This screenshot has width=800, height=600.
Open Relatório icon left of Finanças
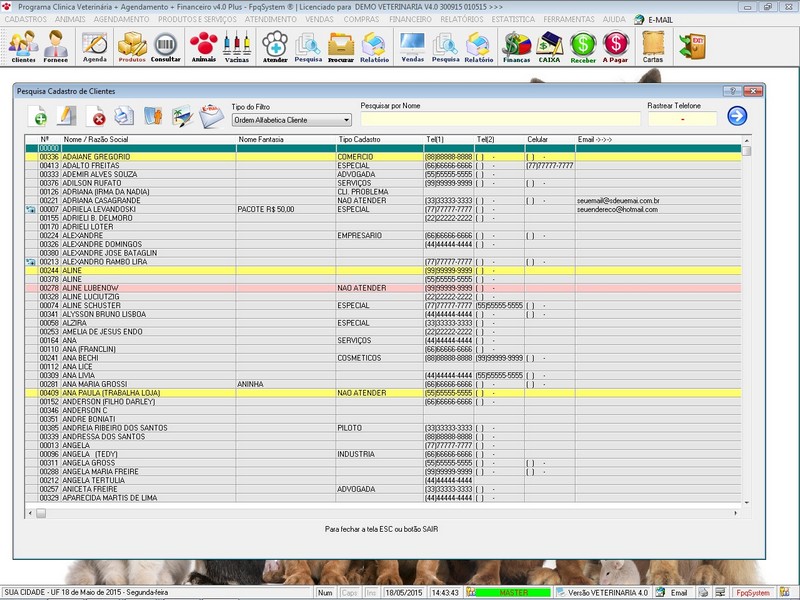click(x=479, y=46)
